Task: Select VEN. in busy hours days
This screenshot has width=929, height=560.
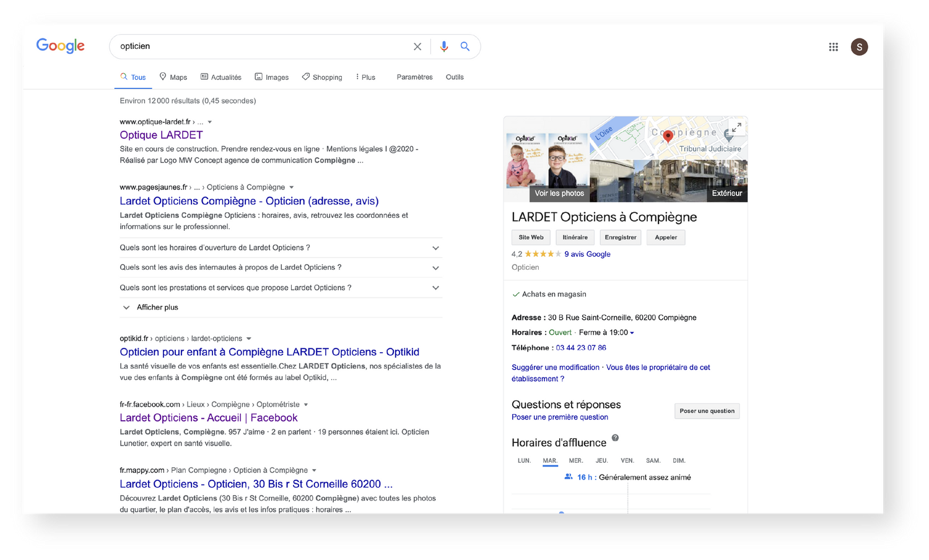Action: (627, 461)
